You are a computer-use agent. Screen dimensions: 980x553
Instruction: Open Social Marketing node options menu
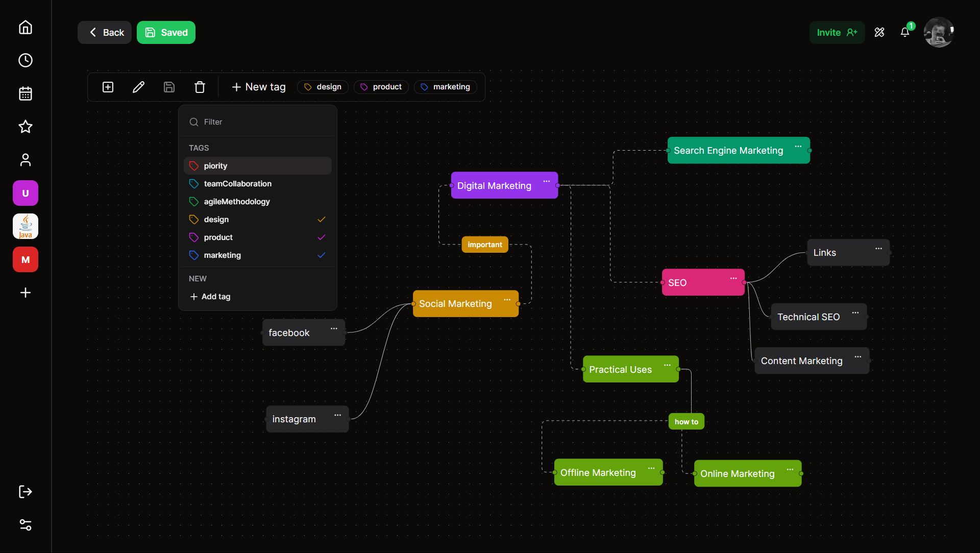507,300
